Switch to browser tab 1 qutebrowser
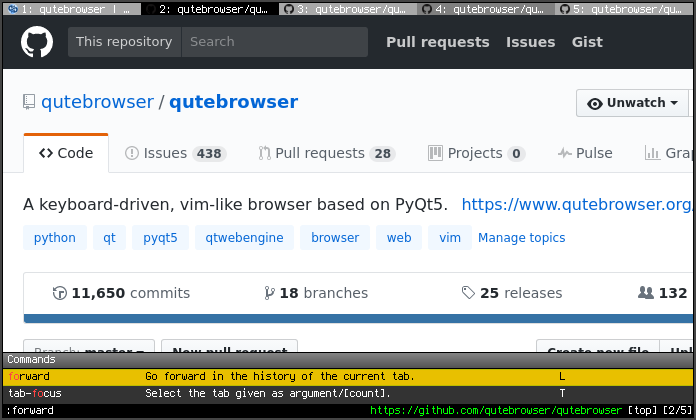This screenshot has width=696, height=420. pos(72,9)
